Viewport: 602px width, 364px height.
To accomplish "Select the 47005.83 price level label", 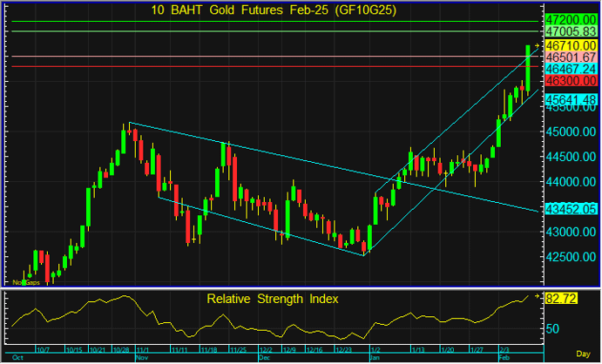I will click(x=570, y=30).
